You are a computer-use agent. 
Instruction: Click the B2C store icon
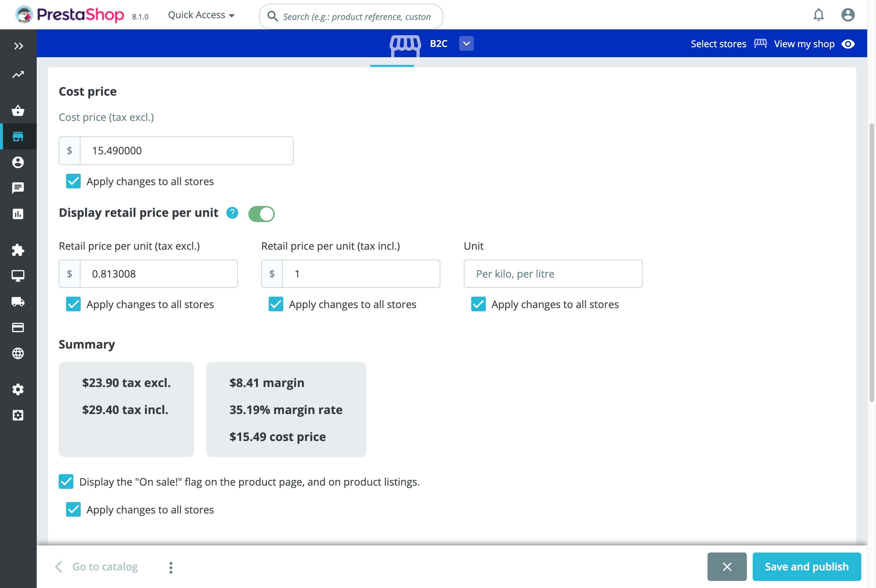point(405,45)
